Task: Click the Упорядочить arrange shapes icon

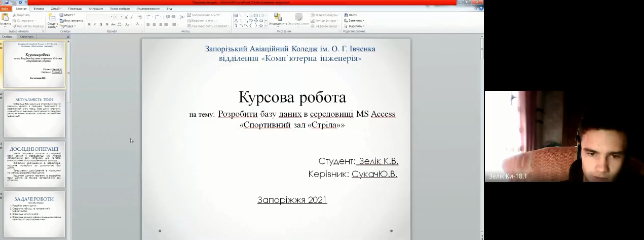Action: point(278,18)
